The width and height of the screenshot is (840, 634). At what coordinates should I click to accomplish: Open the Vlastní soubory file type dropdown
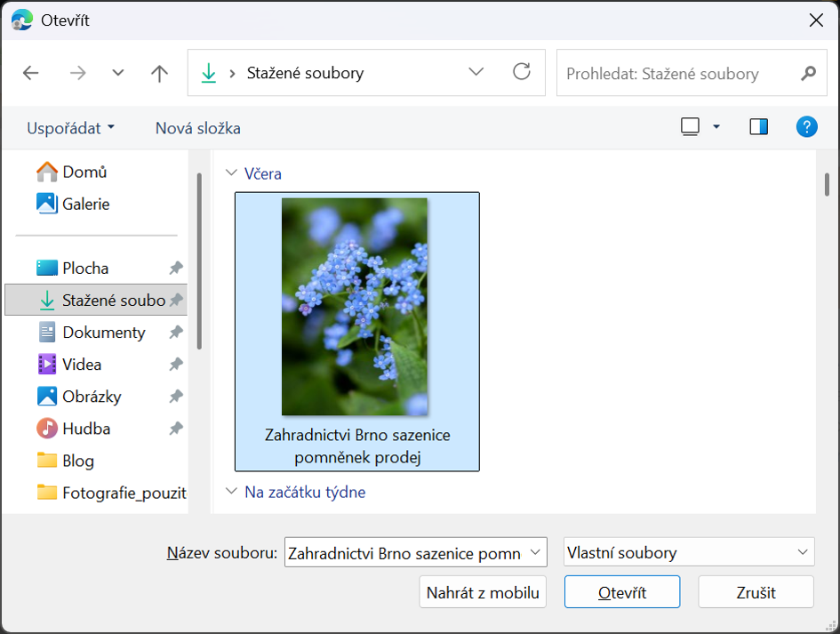(x=688, y=552)
